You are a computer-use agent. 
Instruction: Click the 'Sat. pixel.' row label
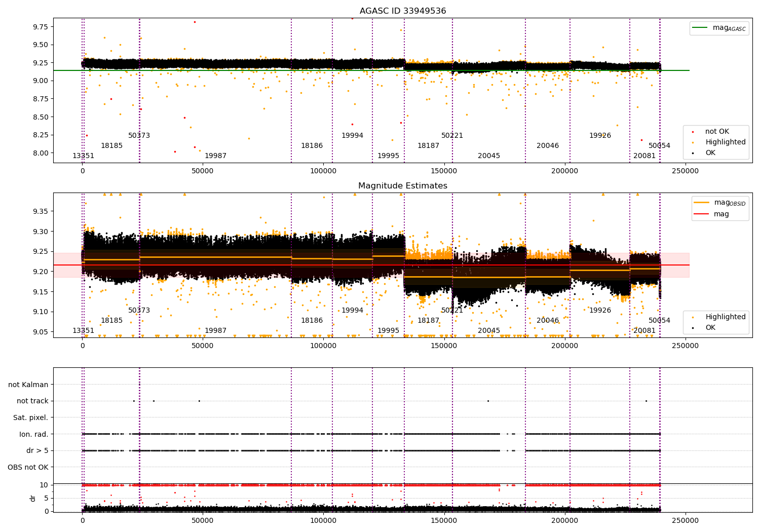point(31,418)
